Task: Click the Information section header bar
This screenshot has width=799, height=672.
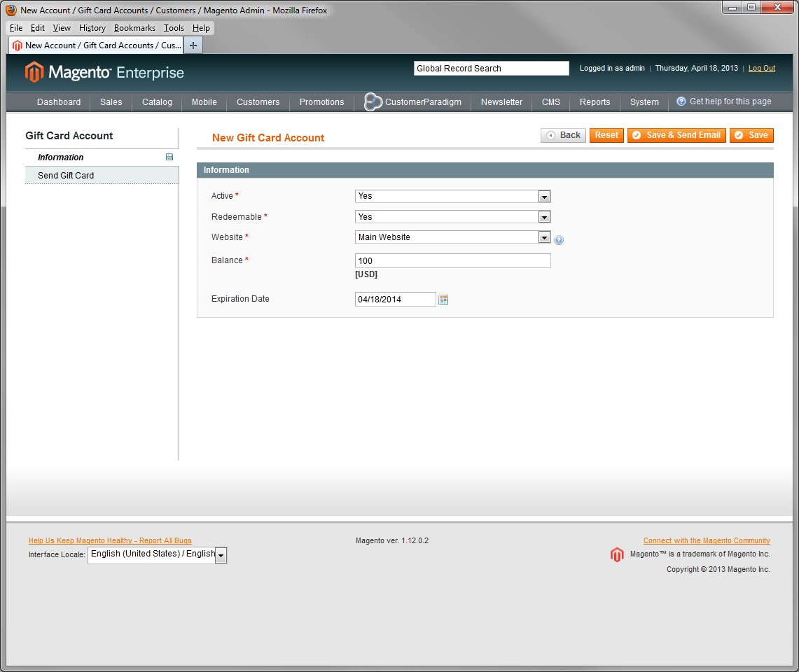Action: 485,170
